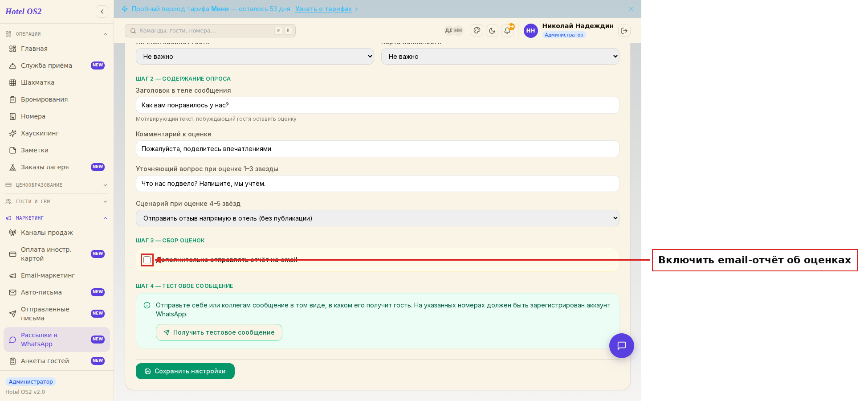Screen dimensions: 868x401
Task: Click Сохранить настройки button
Action: pyautogui.click(x=185, y=371)
